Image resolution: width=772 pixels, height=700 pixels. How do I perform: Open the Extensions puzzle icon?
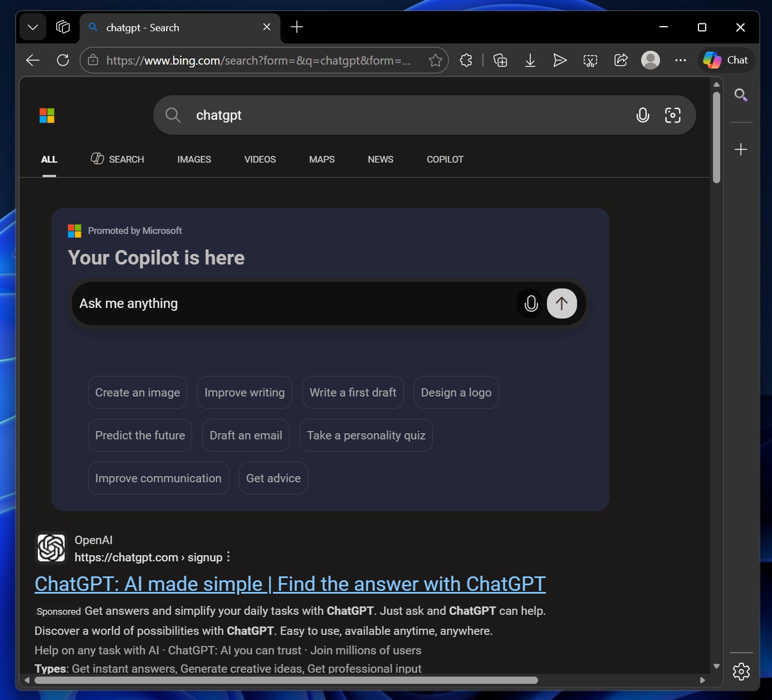(x=466, y=60)
